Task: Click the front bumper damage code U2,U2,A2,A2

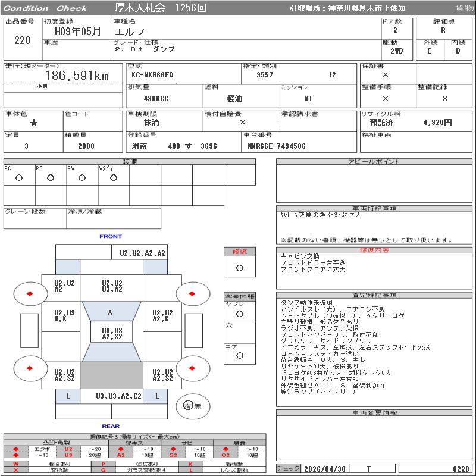Action: pyautogui.click(x=142, y=253)
